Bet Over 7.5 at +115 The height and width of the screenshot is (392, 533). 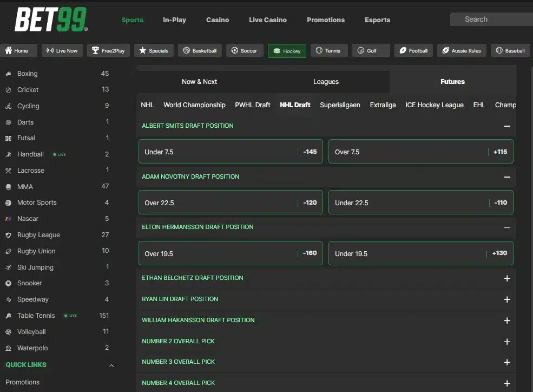[x=421, y=152]
